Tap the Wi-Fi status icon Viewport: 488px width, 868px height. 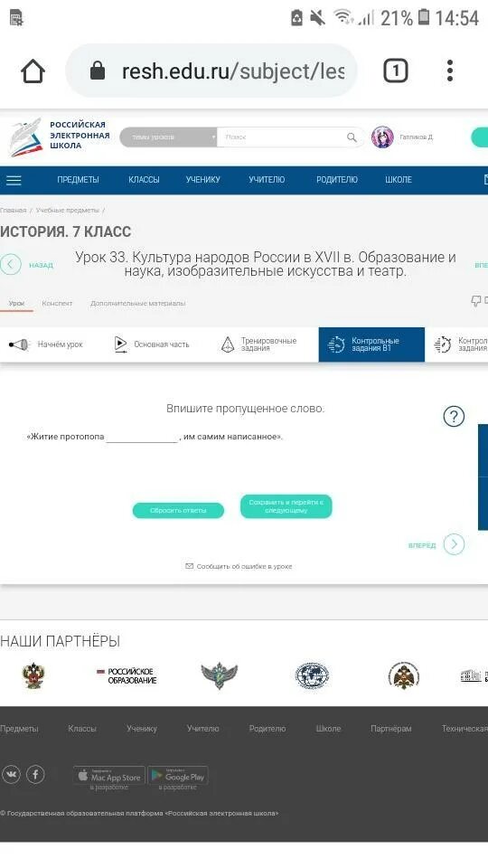[x=343, y=18]
